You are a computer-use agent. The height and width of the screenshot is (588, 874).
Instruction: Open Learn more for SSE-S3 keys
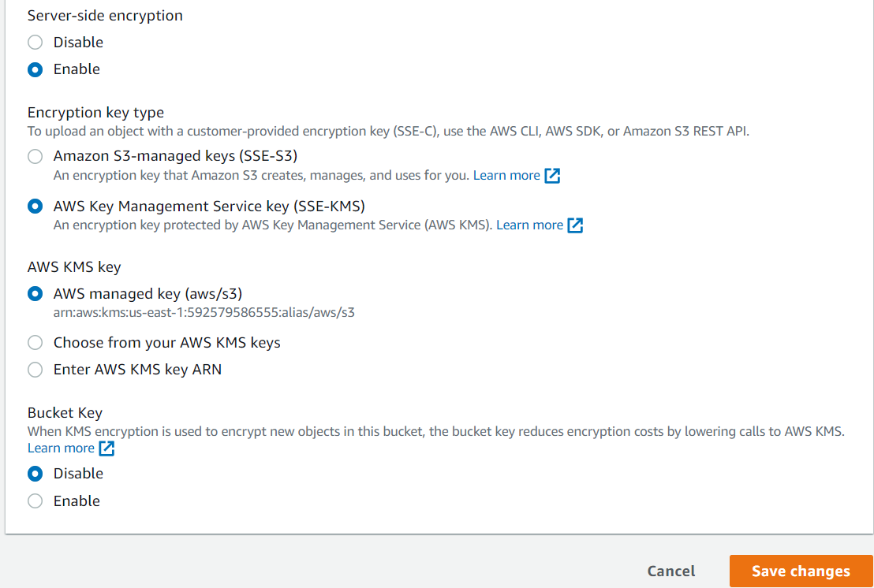click(x=507, y=175)
